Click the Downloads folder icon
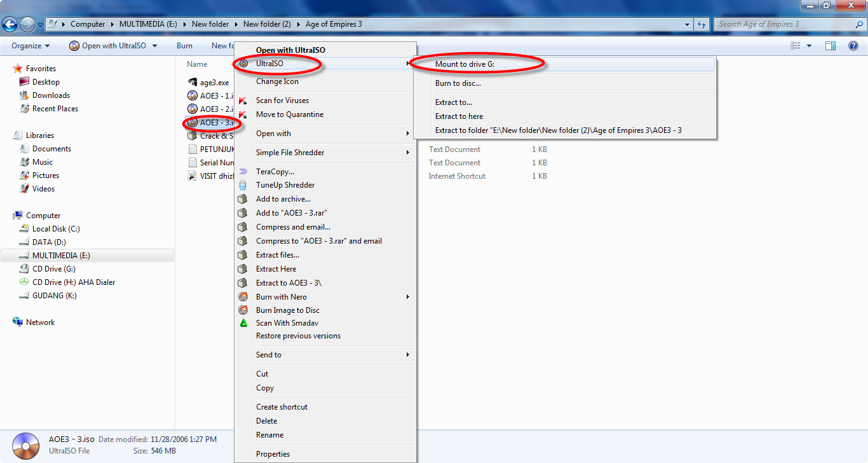Viewport: 868px width, 463px height. point(24,95)
